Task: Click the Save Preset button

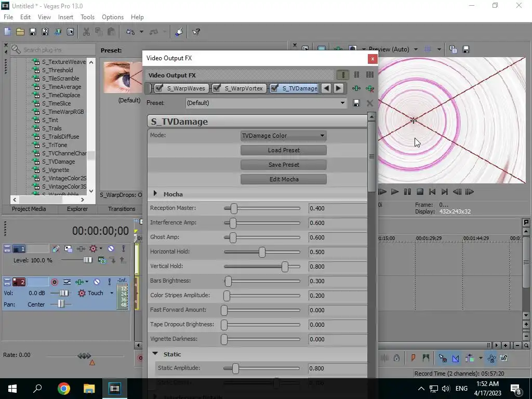Action: 284,165
